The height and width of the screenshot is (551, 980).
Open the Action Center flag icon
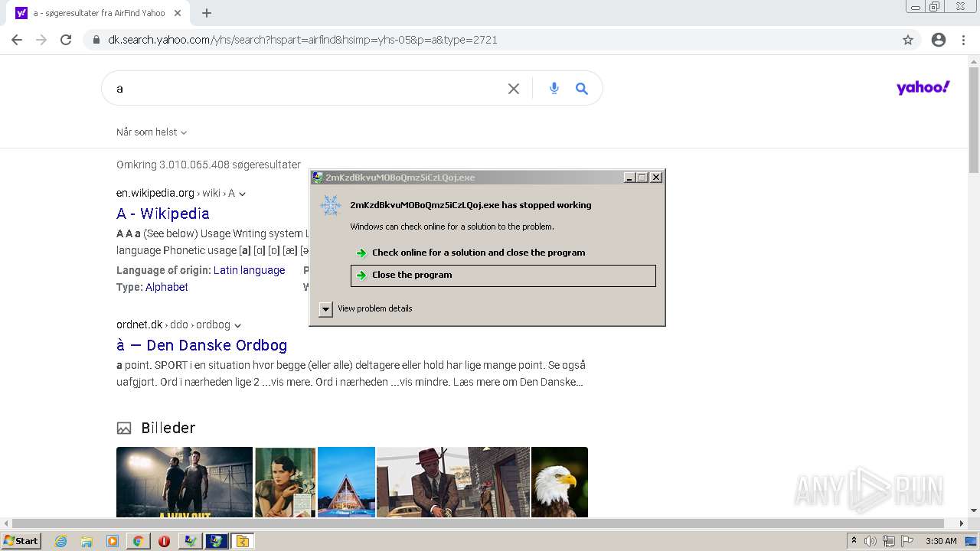(x=906, y=541)
